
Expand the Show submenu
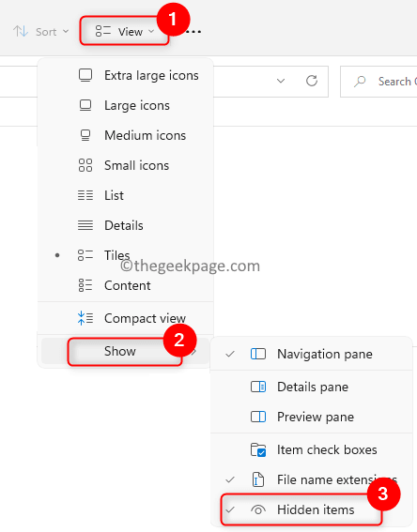pyautogui.click(x=125, y=351)
